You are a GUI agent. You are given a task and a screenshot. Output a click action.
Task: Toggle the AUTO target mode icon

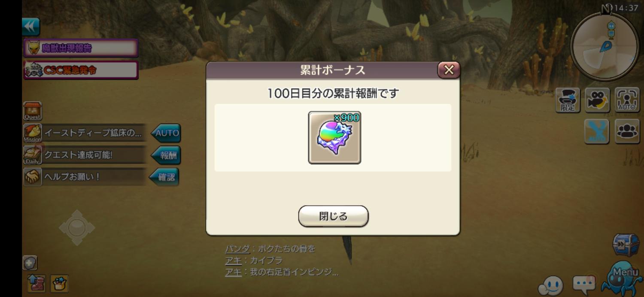(627, 100)
